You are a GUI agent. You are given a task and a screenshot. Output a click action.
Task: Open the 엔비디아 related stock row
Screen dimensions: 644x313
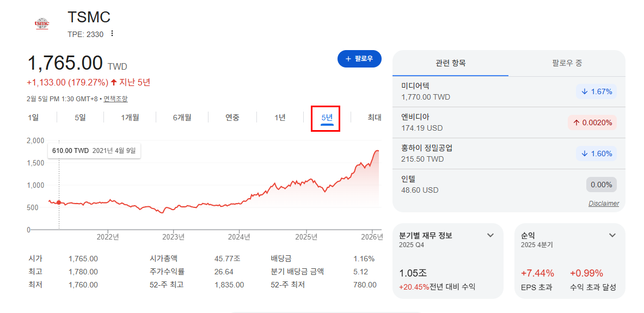[509, 122]
